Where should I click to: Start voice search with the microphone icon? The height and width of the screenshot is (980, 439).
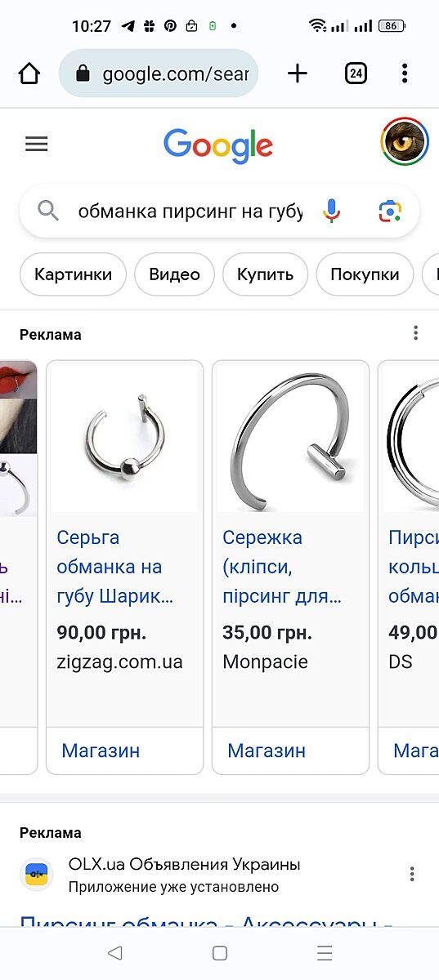click(x=331, y=212)
